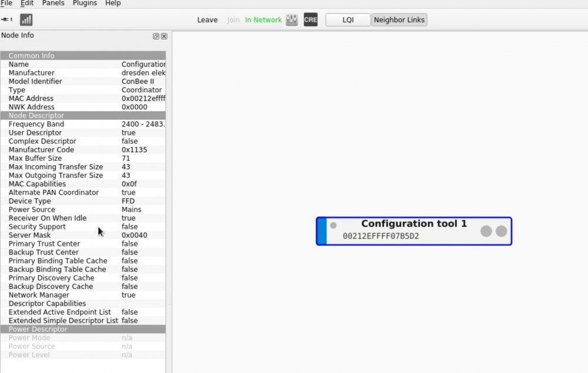
Task: Select the Name row
Action: coord(83,64)
